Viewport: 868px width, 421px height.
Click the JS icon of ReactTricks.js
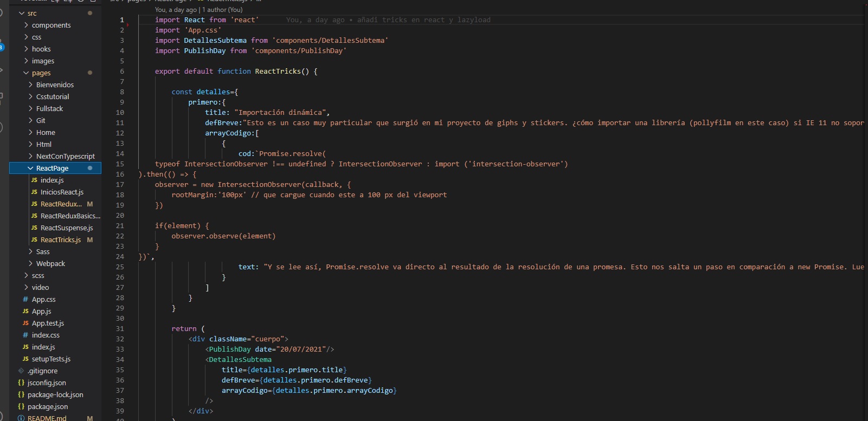[x=34, y=239]
